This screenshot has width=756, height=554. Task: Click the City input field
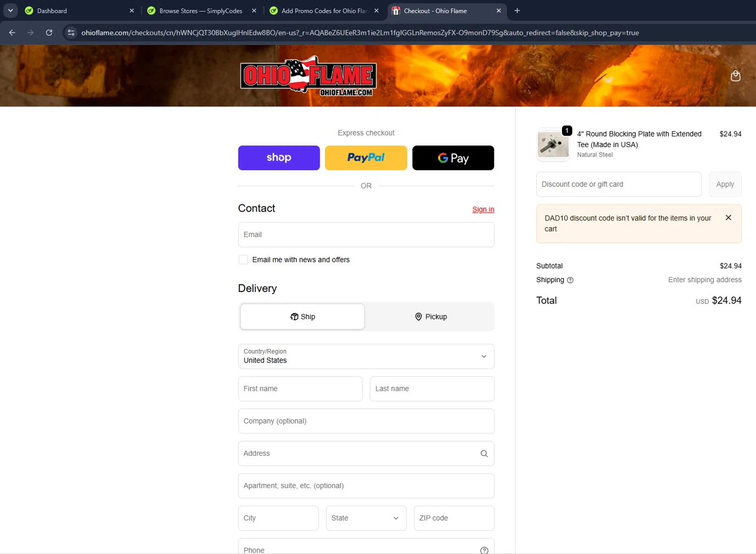(279, 518)
